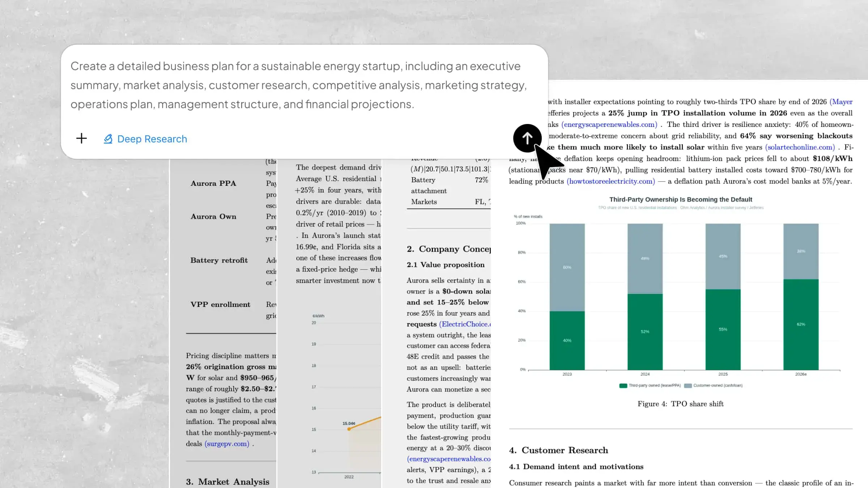Click the 15.04¢ data point on the line chart
Viewport: 868px width, 488px height.
pos(349,429)
